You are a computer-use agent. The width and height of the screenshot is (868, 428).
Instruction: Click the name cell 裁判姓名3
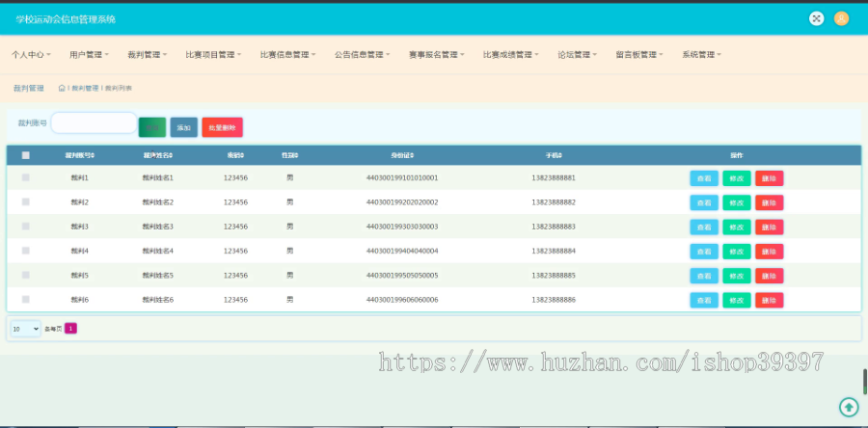click(x=158, y=227)
